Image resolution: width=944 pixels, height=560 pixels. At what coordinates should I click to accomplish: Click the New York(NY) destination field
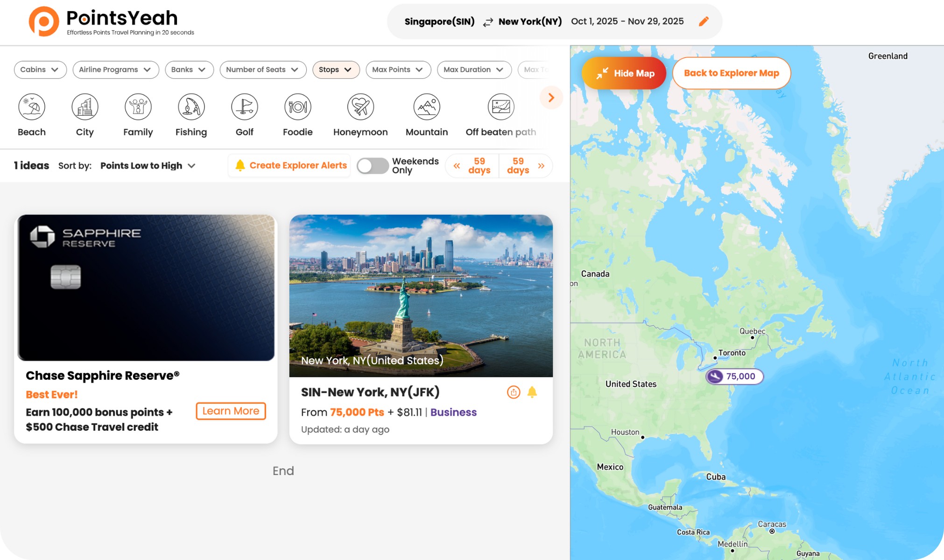[x=530, y=21]
